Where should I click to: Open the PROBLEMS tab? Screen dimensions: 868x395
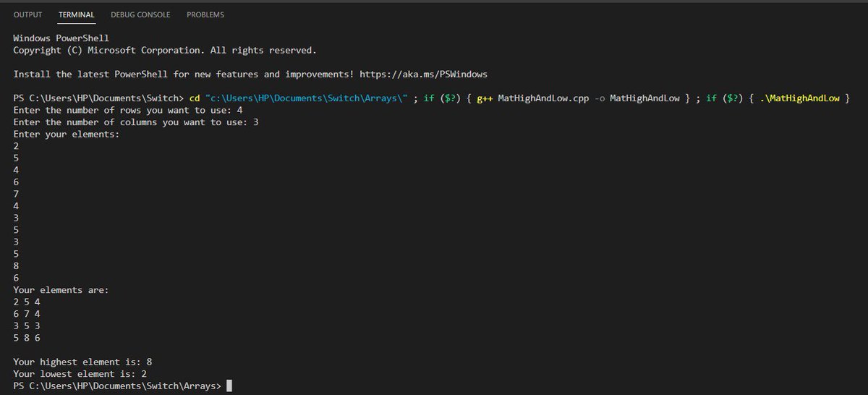click(x=205, y=14)
